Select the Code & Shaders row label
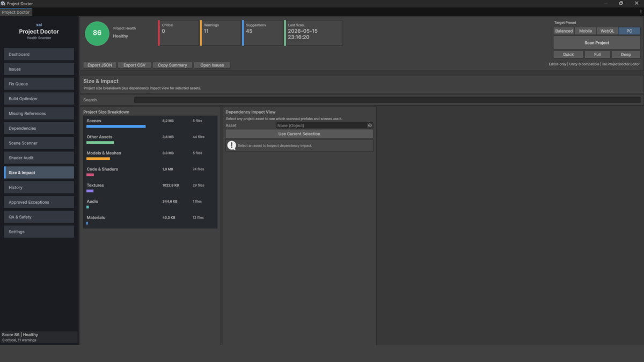The image size is (644, 362). (x=103, y=169)
